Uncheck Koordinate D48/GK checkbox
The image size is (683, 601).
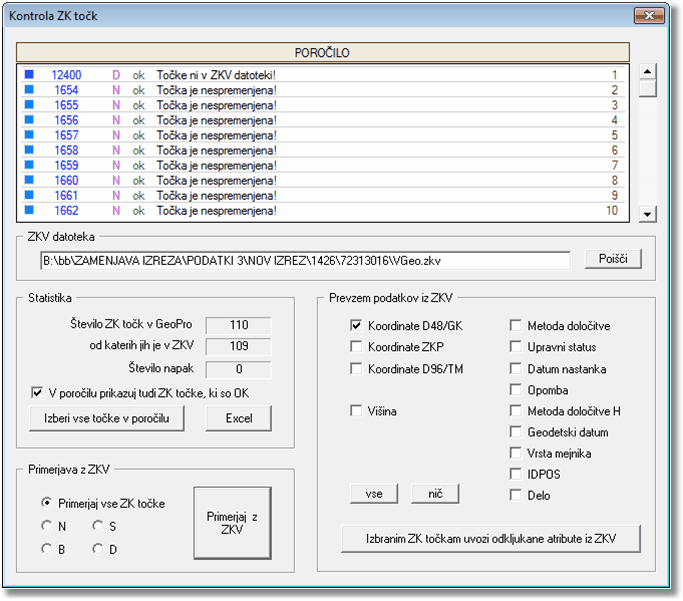[x=356, y=325]
